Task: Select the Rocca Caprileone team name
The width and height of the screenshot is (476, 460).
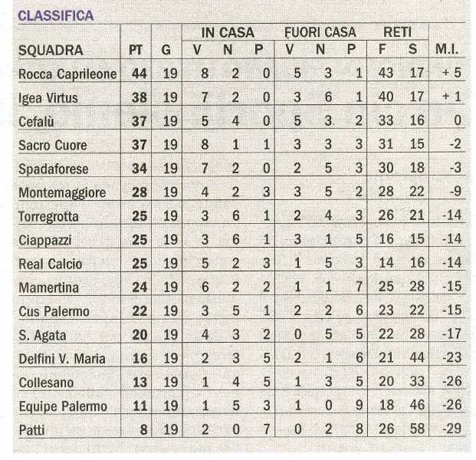Action: [67, 74]
